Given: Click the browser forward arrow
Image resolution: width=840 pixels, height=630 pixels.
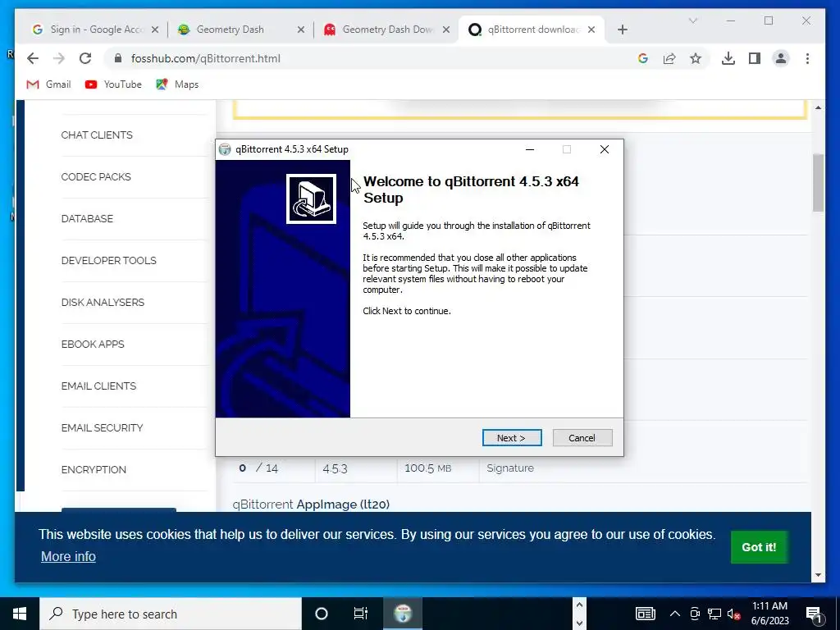Looking at the screenshot, I should pyautogui.click(x=59, y=58).
